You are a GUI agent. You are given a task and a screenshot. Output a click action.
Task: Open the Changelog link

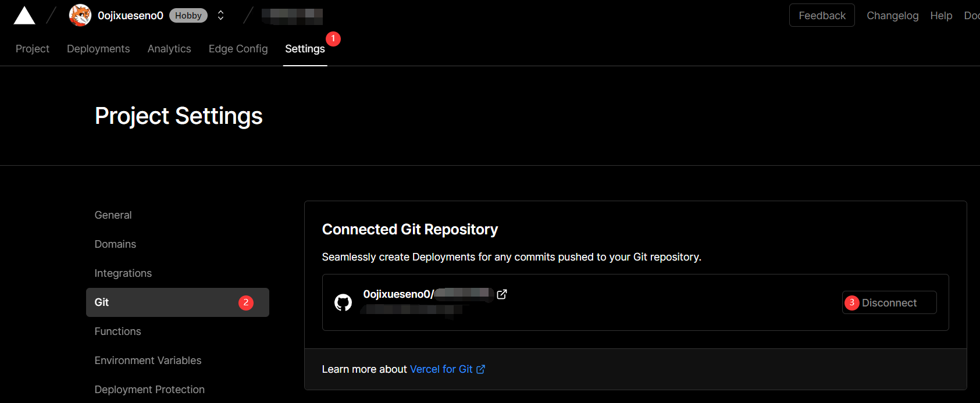(x=893, y=16)
